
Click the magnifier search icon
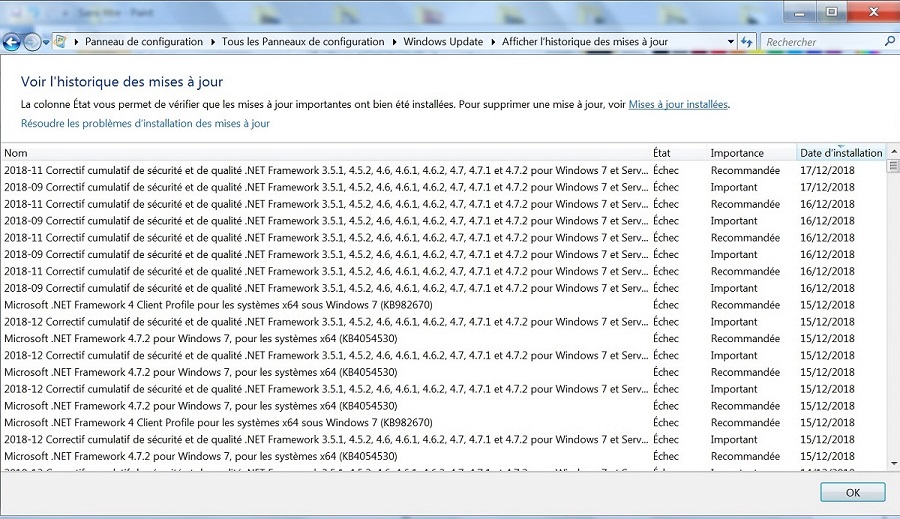click(889, 41)
